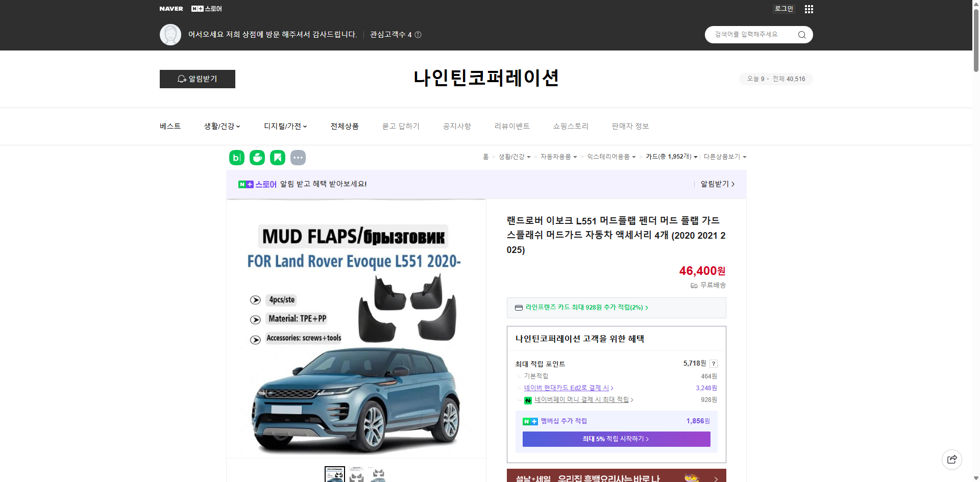Open the 전체상품 menu item
Screen dimensions: 980x482
pos(345,126)
